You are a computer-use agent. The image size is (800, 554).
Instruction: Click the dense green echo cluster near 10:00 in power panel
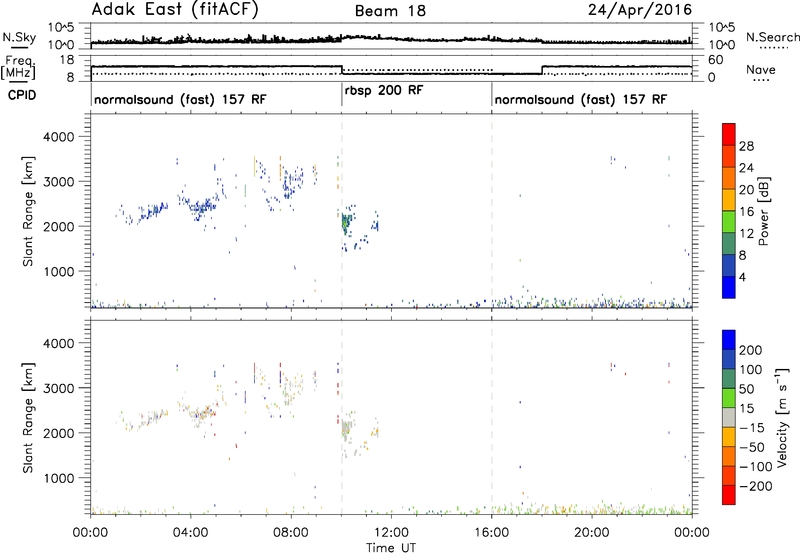pos(346,223)
